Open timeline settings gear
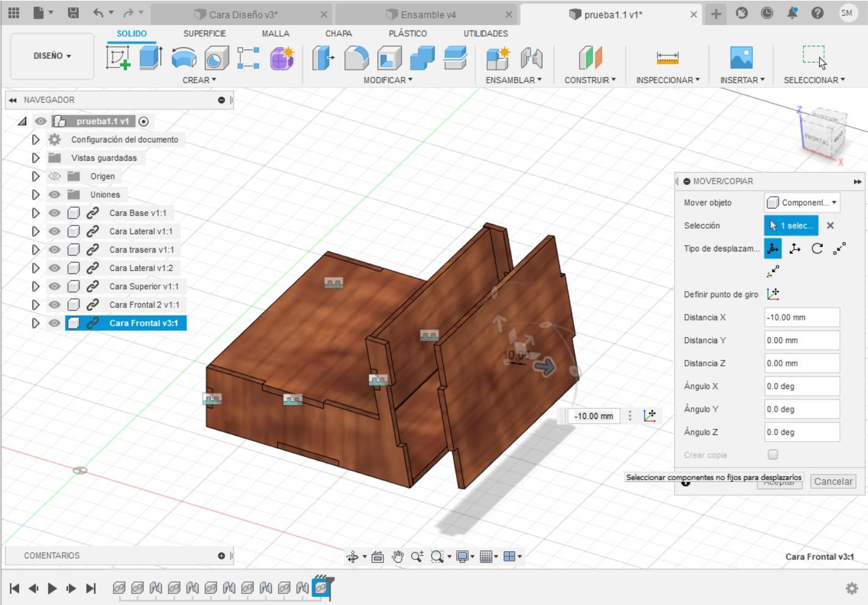This screenshot has width=868, height=605. click(851, 588)
